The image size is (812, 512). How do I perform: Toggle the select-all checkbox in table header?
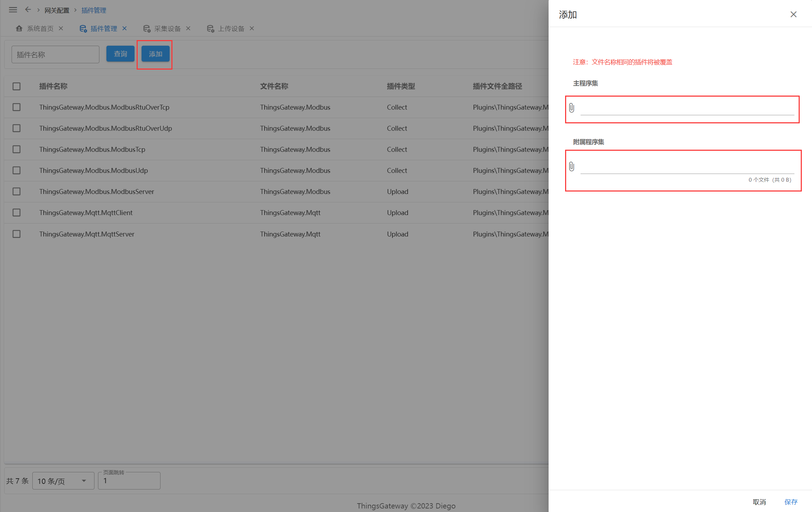17,86
